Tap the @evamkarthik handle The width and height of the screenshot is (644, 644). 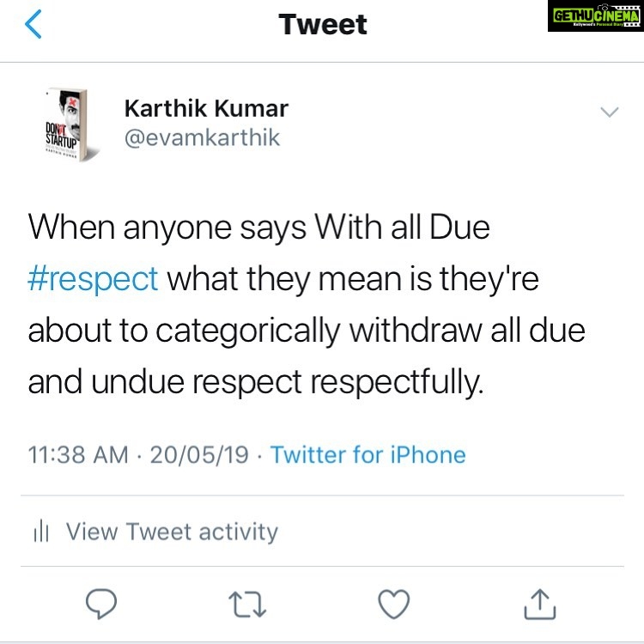[202, 137]
